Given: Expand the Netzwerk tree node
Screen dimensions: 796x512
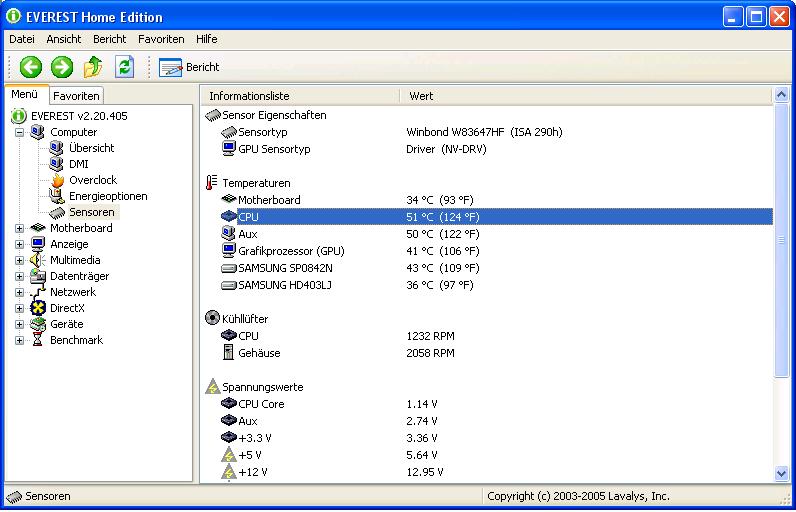Looking at the screenshot, I should point(19,292).
